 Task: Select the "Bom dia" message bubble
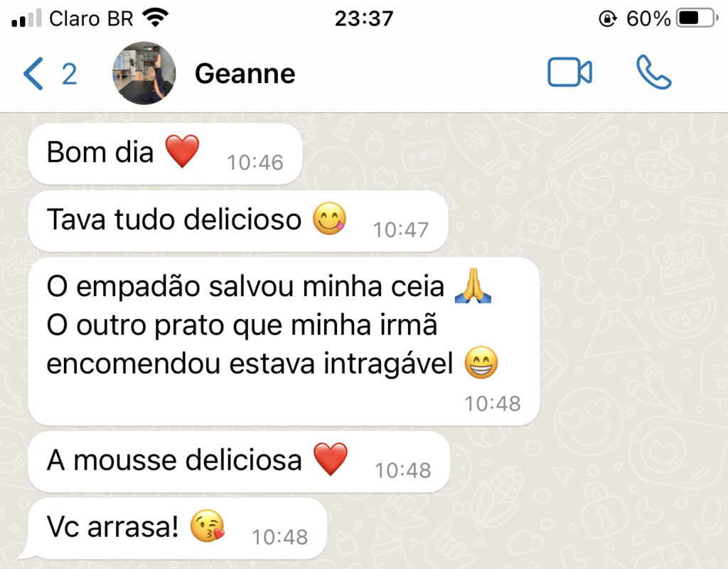(x=165, y=153)
